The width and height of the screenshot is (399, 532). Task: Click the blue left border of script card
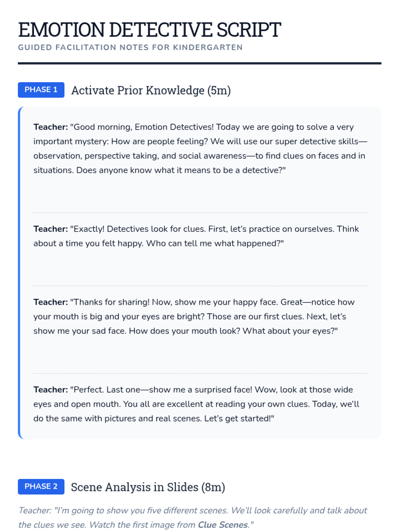[19, 273]
